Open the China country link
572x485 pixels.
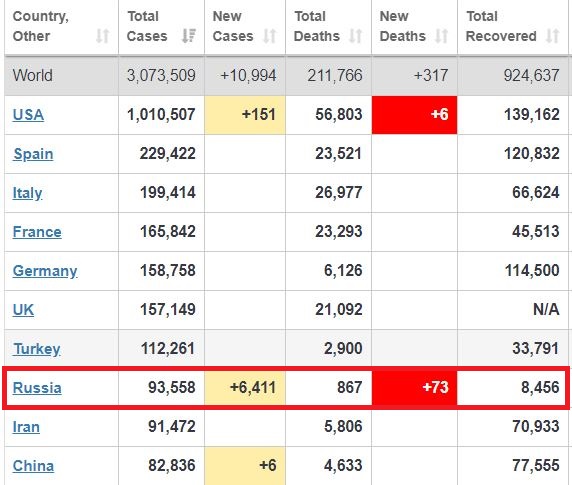click(x=33, y=466)
